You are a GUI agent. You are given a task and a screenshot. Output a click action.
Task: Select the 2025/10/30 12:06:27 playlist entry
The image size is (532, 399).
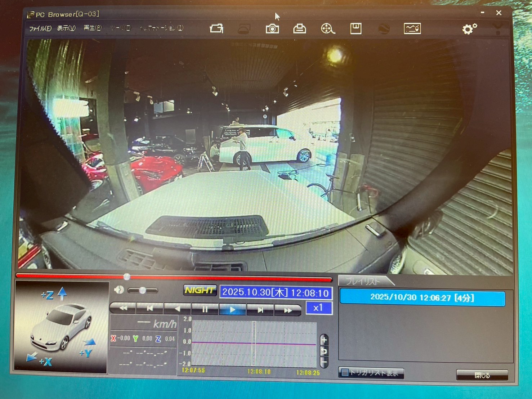(x=422, y=298)
